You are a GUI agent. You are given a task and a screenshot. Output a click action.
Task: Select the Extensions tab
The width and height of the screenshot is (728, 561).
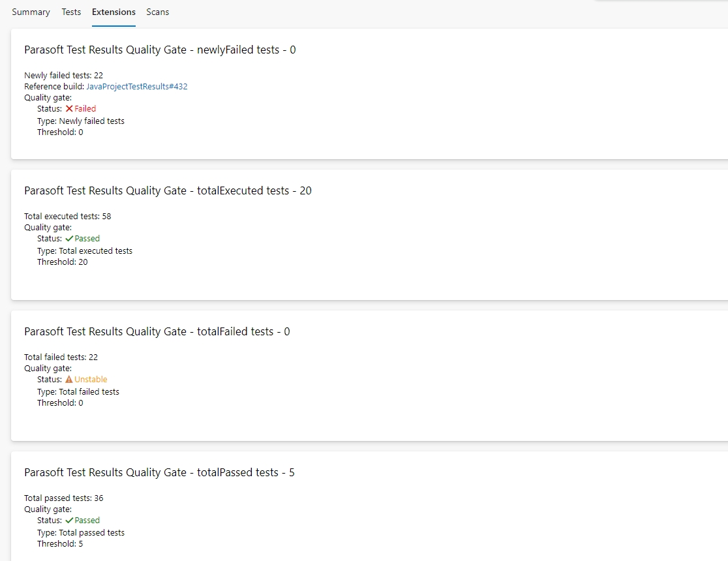(x=114, y=12)
